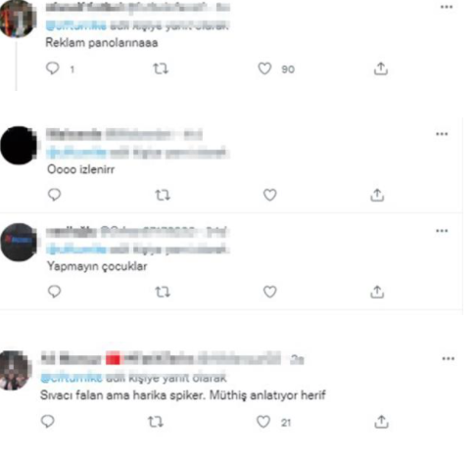Like the "Oooo izlenirr" tweet

pyautogui.click(x=269, y=195)
